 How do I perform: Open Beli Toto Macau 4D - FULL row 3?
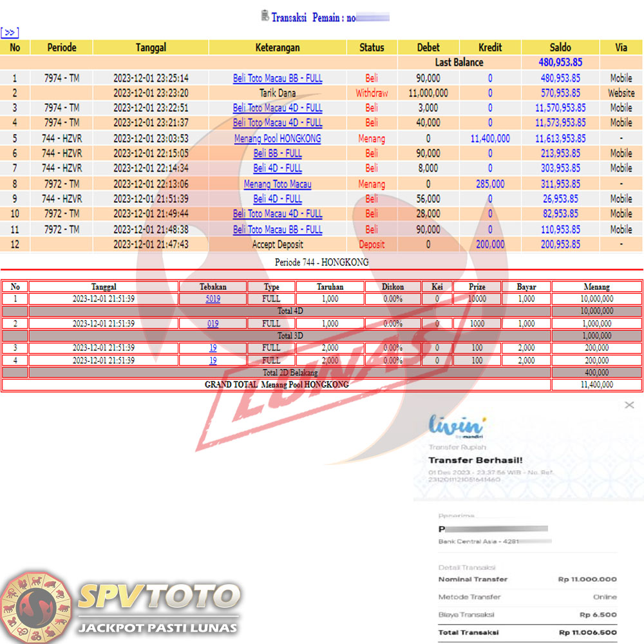(x=278, y=108)
